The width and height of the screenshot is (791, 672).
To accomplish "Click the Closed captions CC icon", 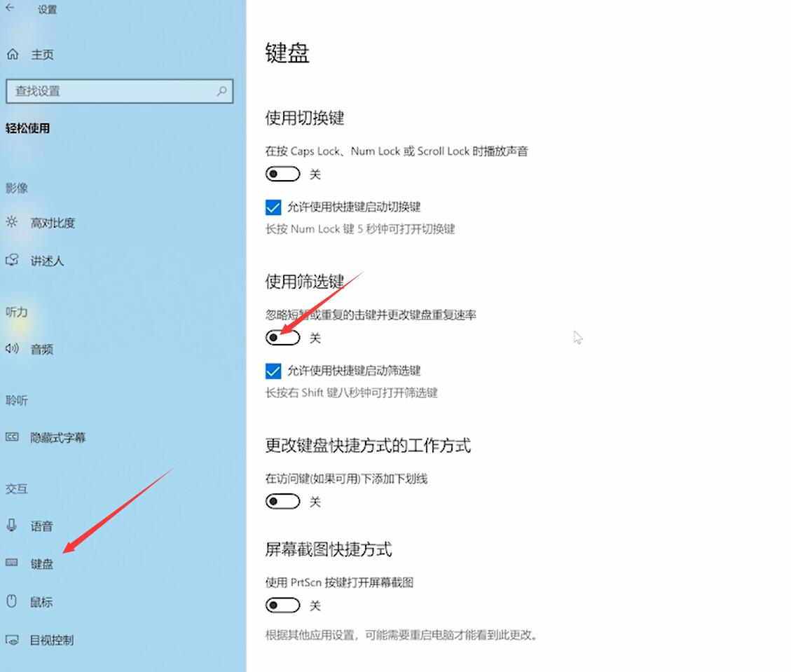I will pyautogui.click(x=12, y=437).
